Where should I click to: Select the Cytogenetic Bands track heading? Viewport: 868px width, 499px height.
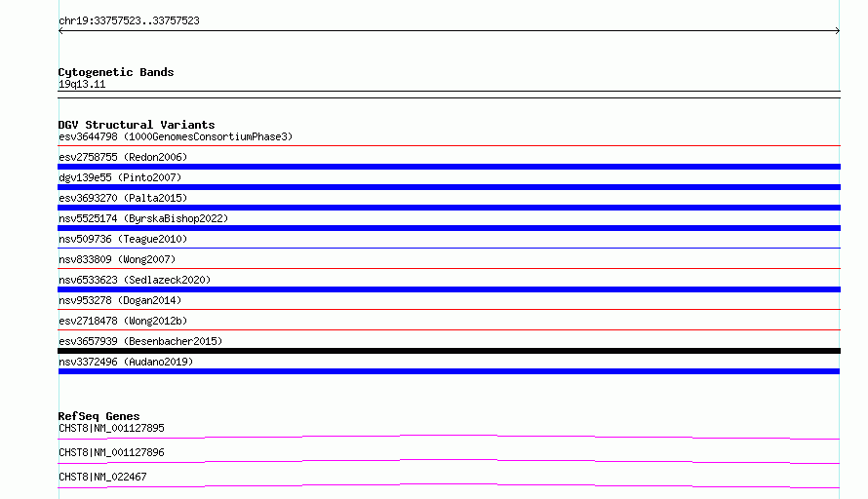(x=116, y=72)
